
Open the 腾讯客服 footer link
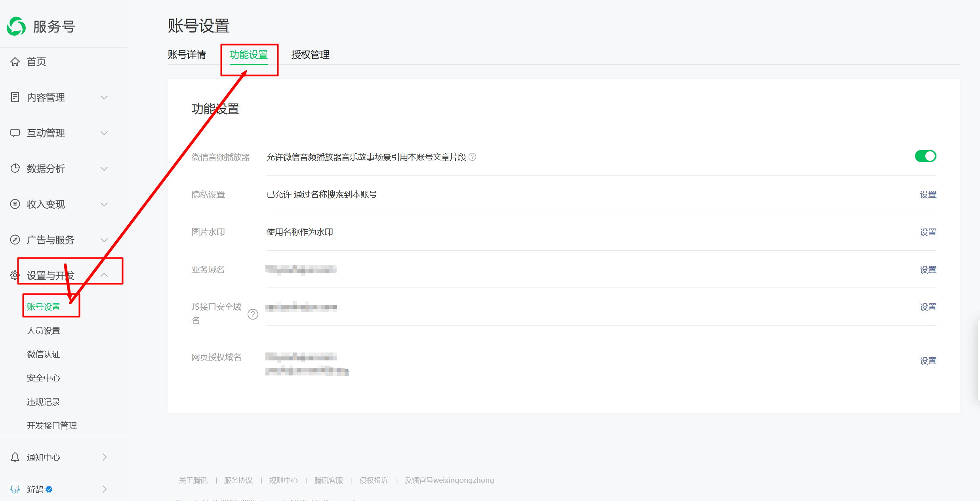coord(328,480)
